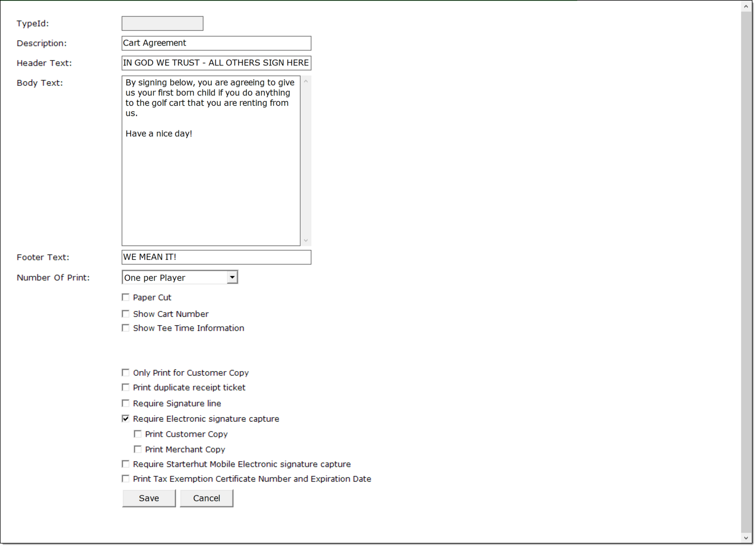756x547 pixels.
Task: Click the Header Text label
Action: 44,63
